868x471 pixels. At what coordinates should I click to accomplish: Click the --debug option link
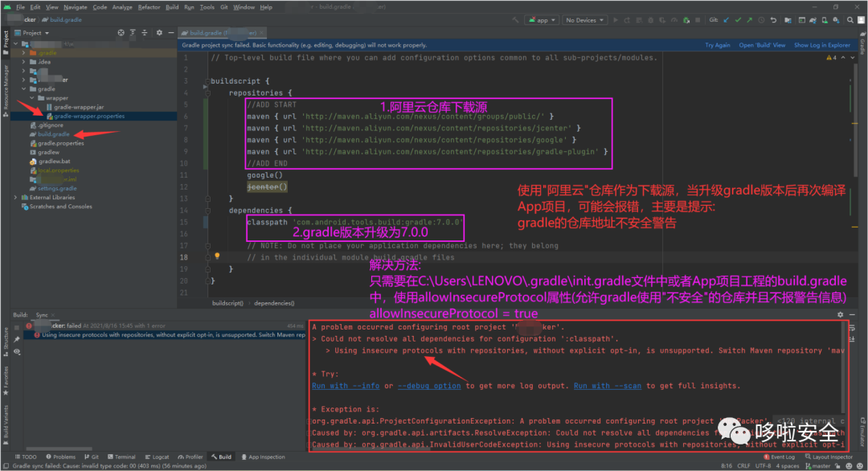coord(429,386)
